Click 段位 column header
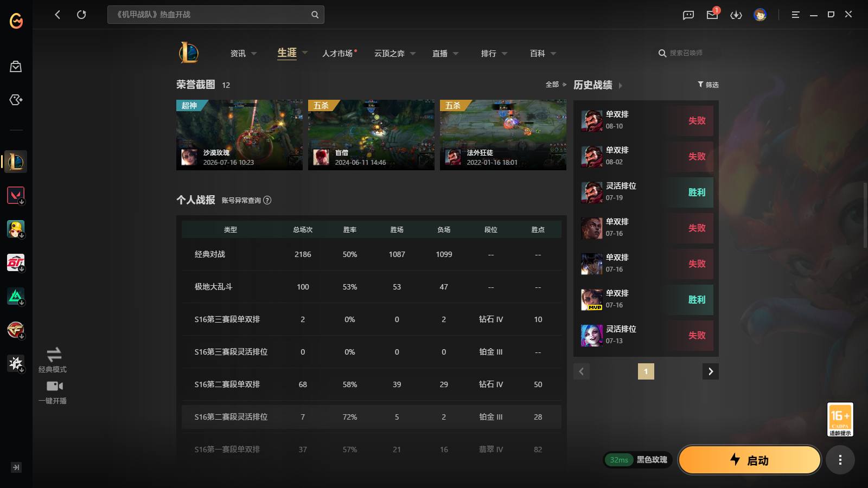Screen dimensions: 868x488 (x=491, y=230)
